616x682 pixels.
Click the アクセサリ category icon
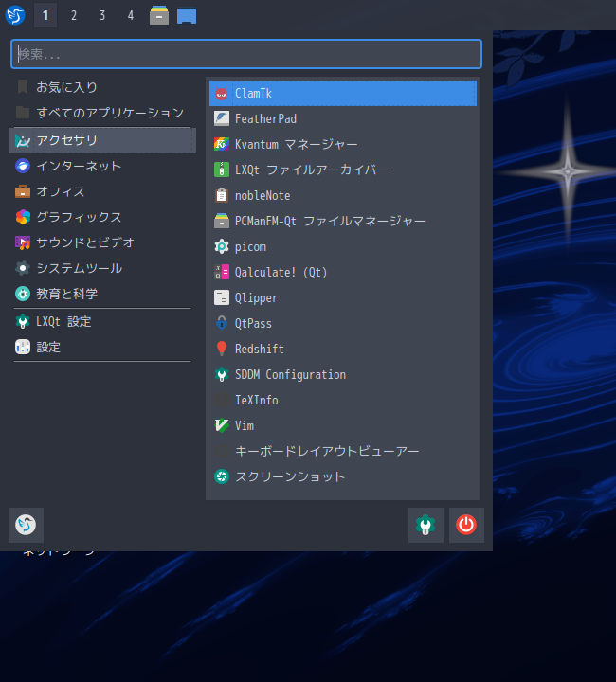pos(23,140)
